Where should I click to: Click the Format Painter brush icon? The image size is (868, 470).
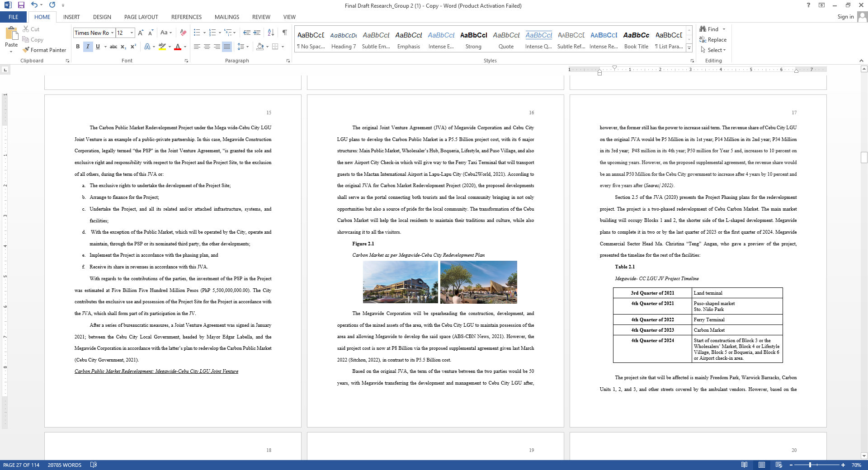[26, 50]
